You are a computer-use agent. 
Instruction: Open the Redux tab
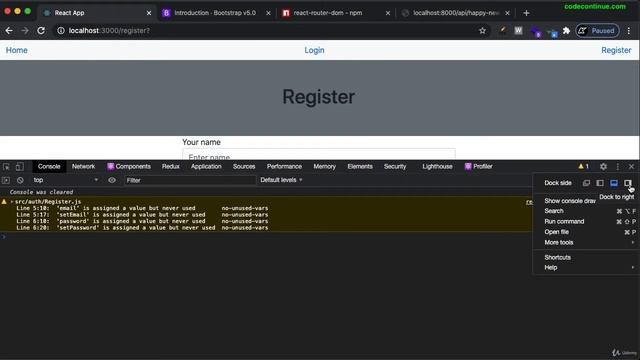coord(171,167)
